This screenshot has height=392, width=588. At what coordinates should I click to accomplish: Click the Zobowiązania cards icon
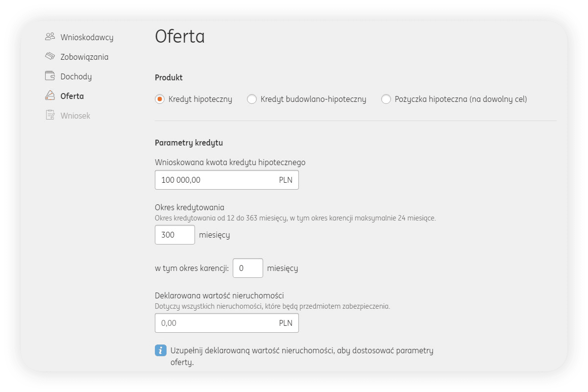coord(49,56)
